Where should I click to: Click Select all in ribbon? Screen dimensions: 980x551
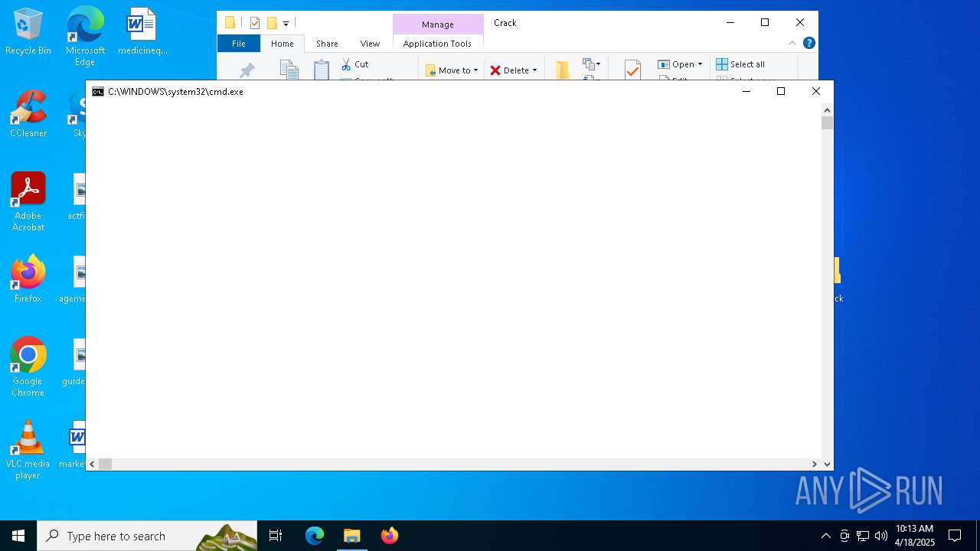coord(740,64)
